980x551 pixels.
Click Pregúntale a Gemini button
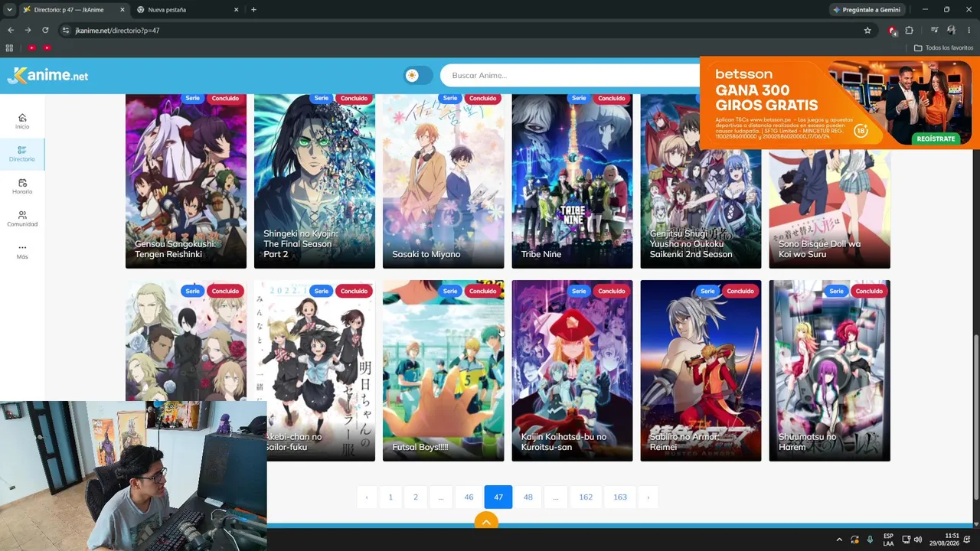tap(867, 10)
